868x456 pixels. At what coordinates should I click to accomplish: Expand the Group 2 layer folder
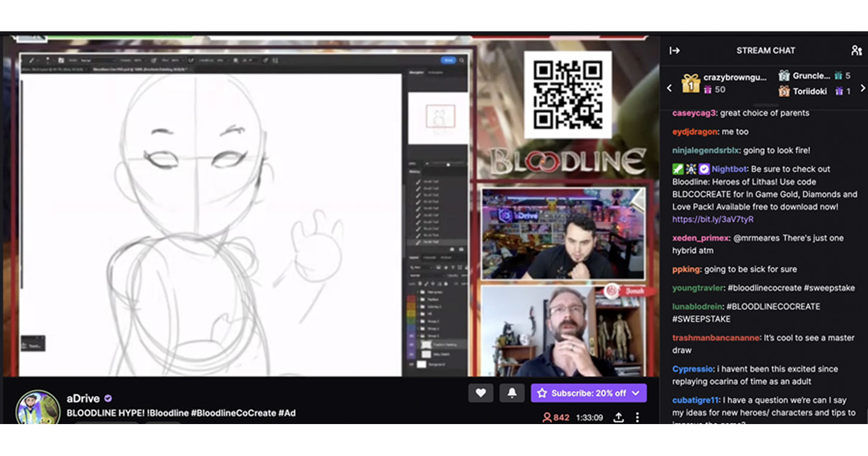tap(418, 321)
